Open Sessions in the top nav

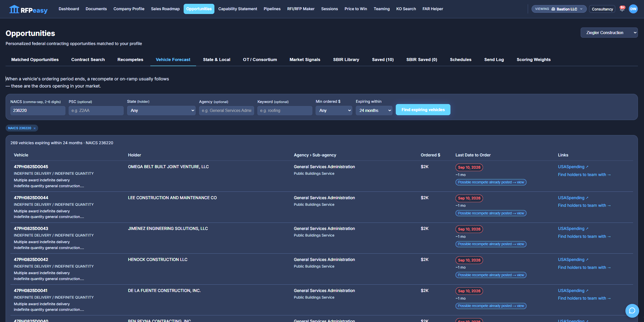pyautogui.click(x=329, y=9)
